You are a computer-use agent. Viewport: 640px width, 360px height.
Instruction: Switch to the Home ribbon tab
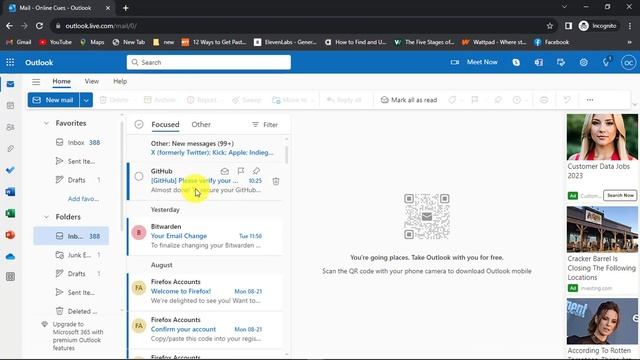point(62,82)
